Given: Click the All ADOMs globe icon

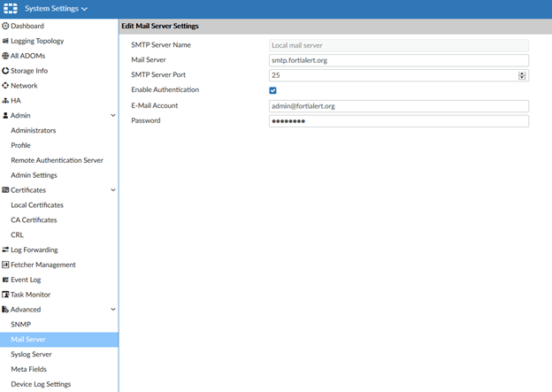Looking at the screenshot, I should (5, 56).
